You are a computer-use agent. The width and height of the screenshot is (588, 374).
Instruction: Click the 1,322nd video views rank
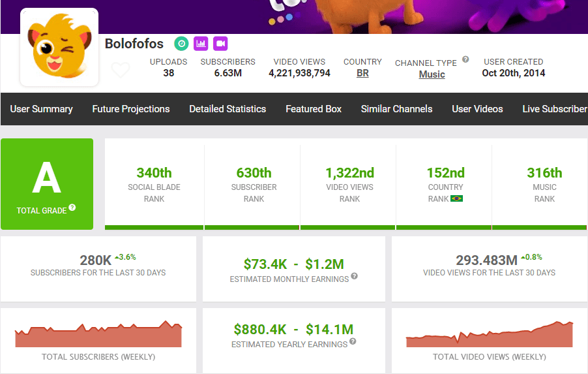point(350,173)
